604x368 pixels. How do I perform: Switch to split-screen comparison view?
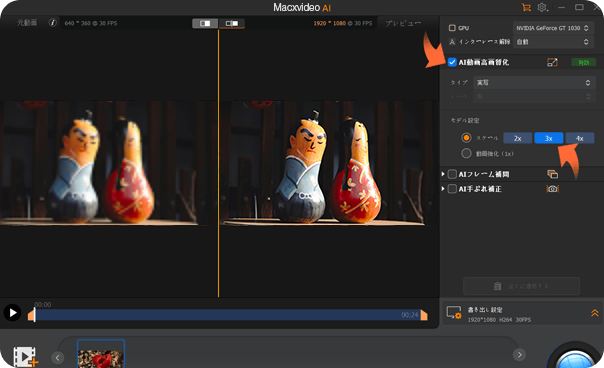[205, 24]
